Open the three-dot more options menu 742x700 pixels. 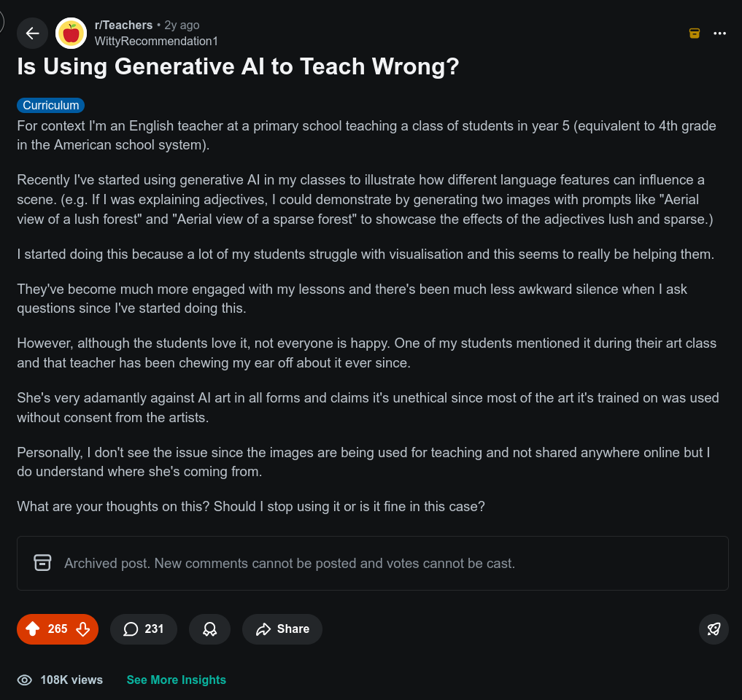coord(720,34)
